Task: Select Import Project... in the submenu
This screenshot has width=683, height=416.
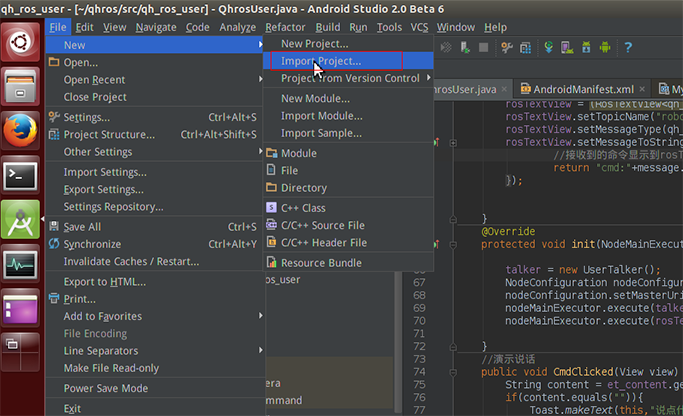Action: [x=348, y=61]
